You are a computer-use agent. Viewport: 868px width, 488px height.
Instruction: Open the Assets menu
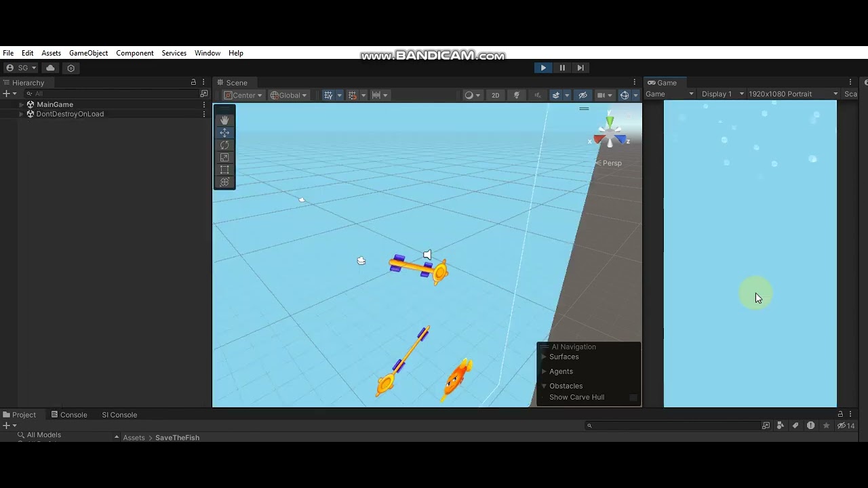click(x=51, y=53)
